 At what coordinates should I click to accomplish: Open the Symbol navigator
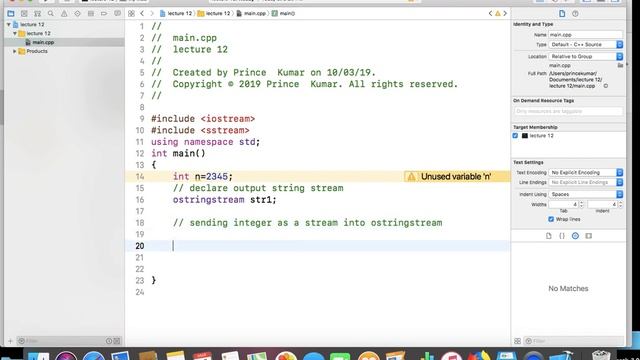coord(38,13)
